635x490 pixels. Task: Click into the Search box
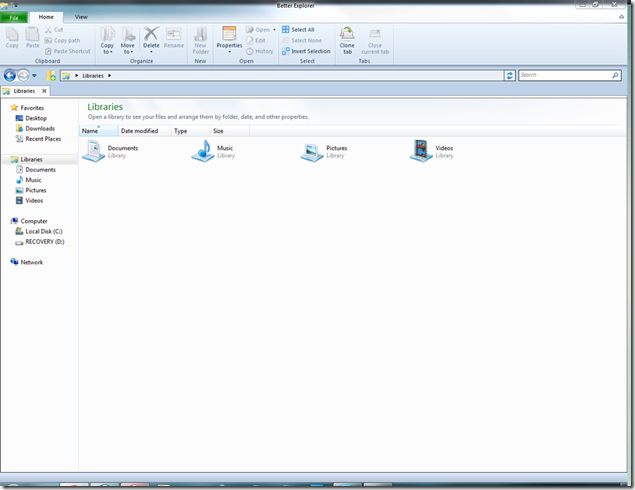(x=565, y=75)
